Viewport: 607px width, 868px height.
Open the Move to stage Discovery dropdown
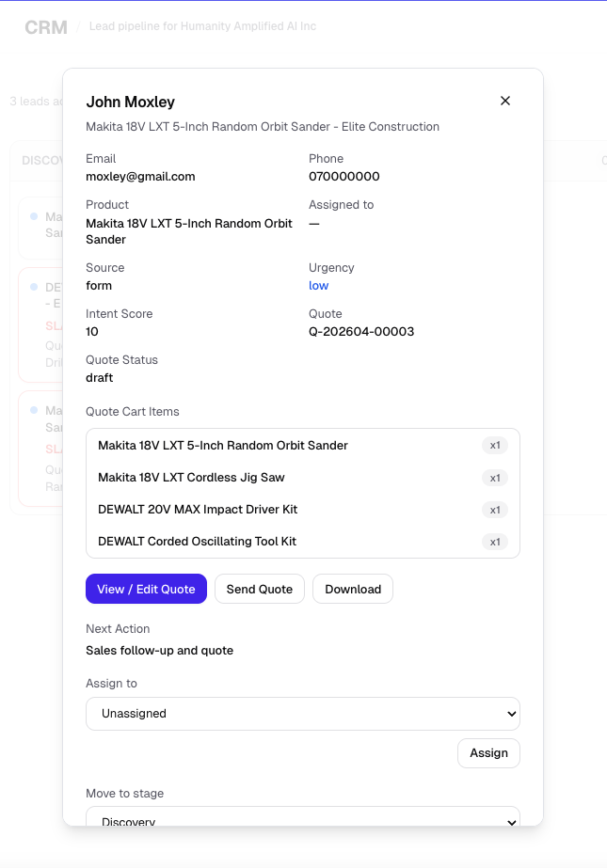pos(303,816)
